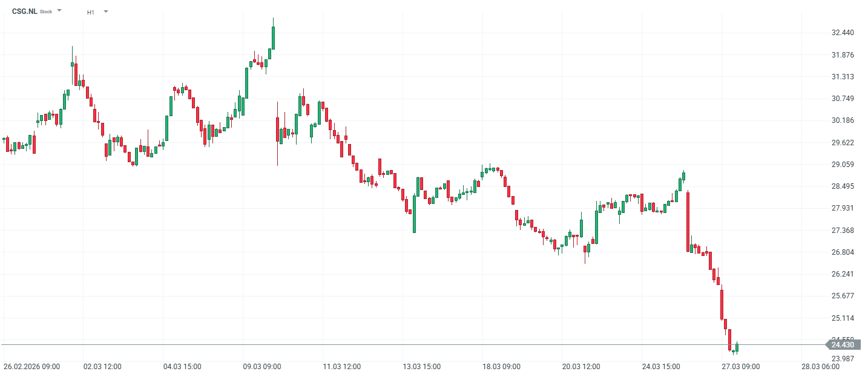Select the 02.03 12:00 time label
The height and width of the screenshot is (377, 868).
[x=103, y=367]
